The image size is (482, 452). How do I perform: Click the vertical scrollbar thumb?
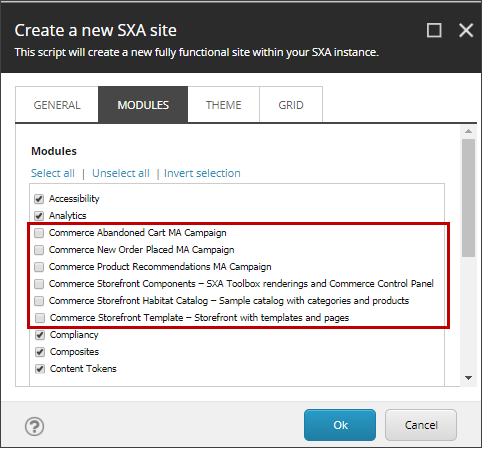[468, 198]
